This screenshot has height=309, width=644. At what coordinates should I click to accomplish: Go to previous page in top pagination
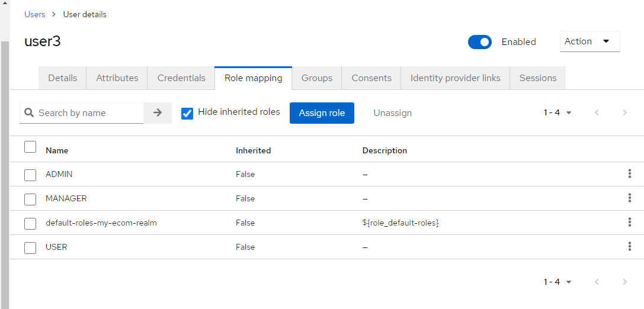(597, 112)
